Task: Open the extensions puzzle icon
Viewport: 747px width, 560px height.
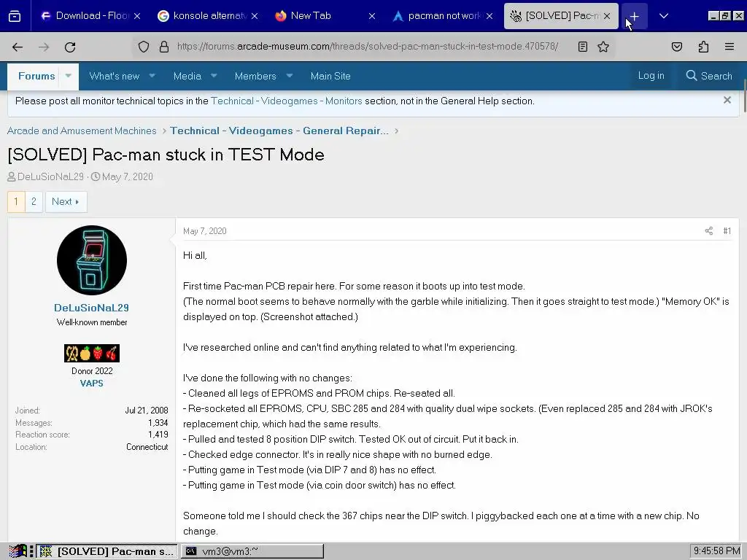Action: point(703,47)
